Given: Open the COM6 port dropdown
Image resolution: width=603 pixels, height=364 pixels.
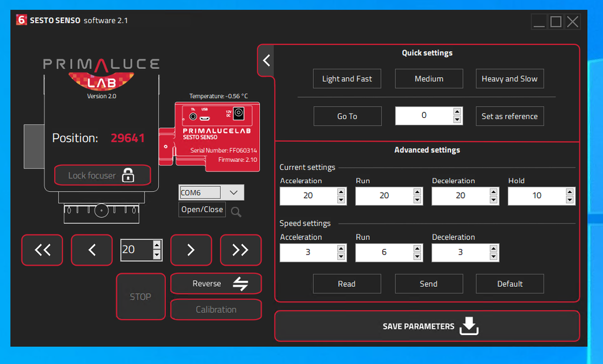Looking at the screenshot, I should click(x=233, y=193).
